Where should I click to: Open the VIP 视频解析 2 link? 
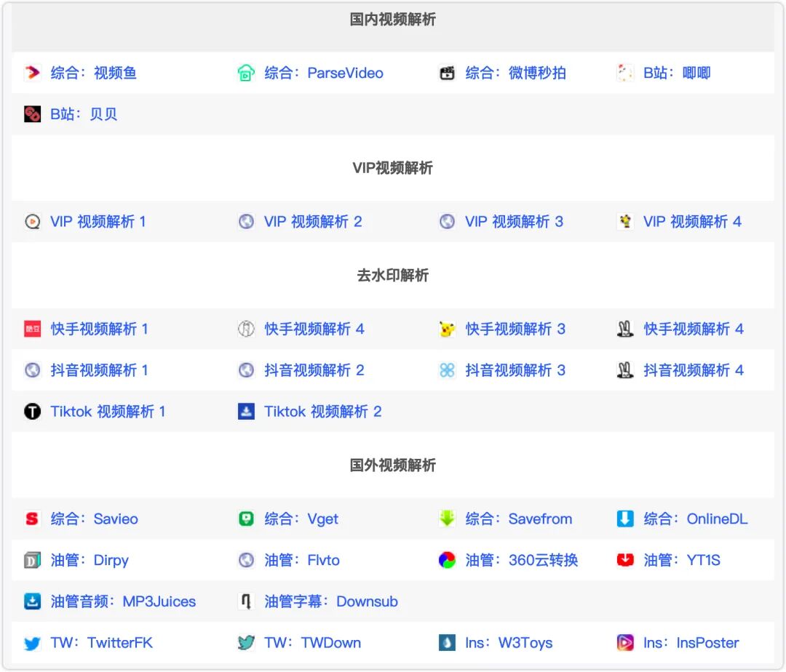point(313,221)
